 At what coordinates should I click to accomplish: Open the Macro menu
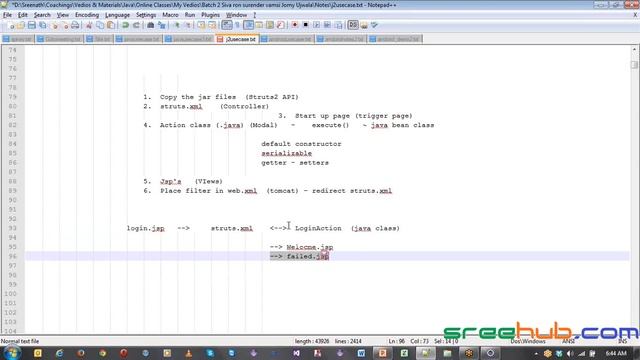click(170, 15)
